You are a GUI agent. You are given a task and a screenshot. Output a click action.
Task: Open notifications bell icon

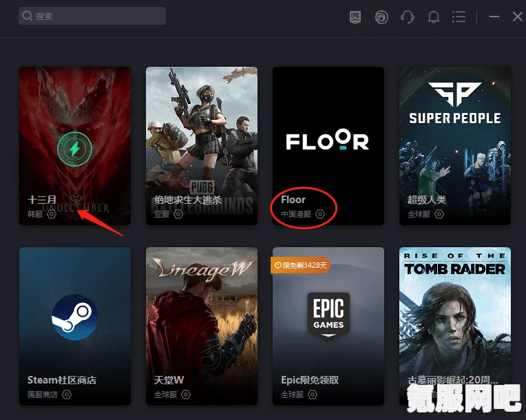point(433,17)
